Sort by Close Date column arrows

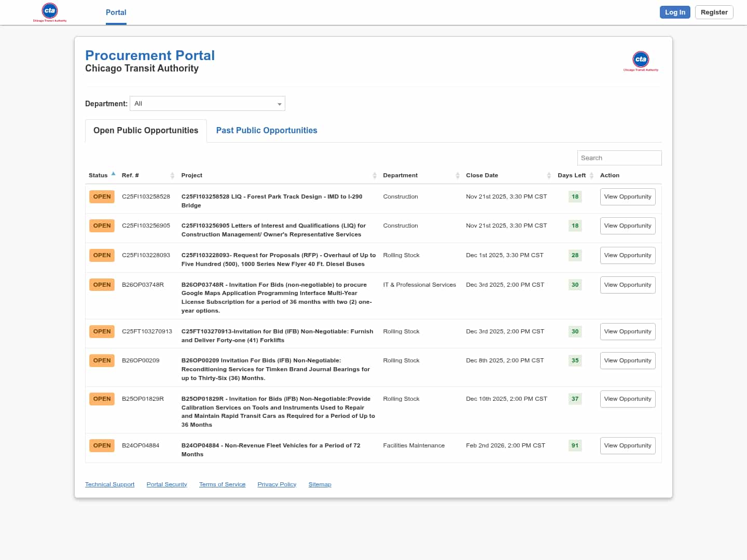point(549,176)
